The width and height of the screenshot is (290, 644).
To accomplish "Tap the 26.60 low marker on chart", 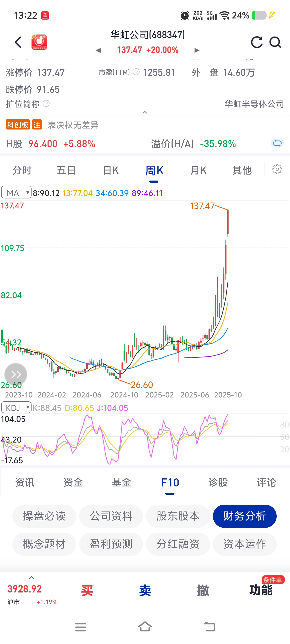I will [x=142, y=385].
